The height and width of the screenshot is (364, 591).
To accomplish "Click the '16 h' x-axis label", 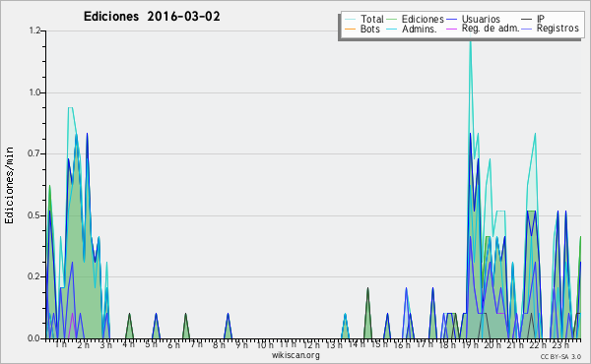I will (x=402, y=344).
